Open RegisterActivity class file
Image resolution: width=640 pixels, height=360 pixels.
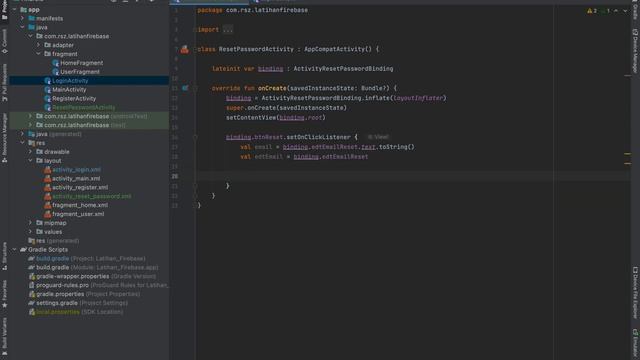pyautogui.click(x=74, y=98)
